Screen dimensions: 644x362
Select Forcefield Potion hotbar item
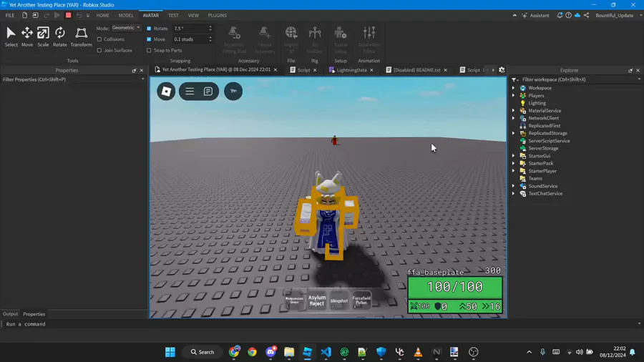click(361, 300)
